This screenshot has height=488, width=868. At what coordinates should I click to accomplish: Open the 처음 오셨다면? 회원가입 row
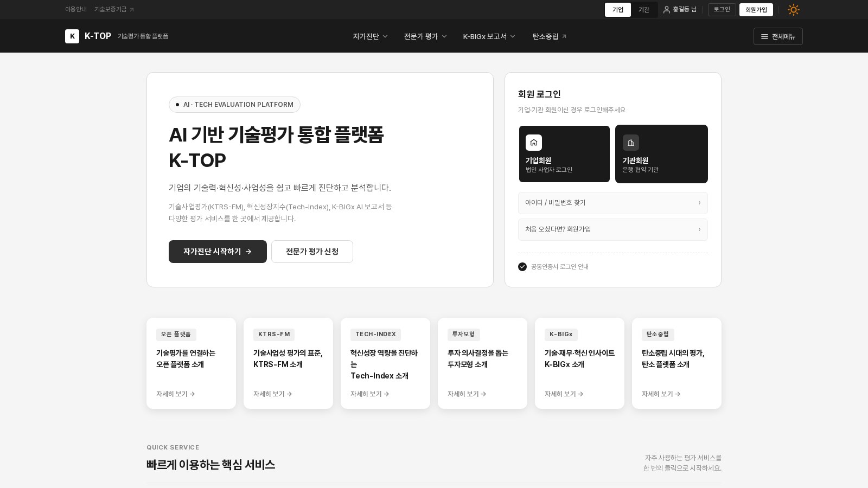(x=613, y=229)
